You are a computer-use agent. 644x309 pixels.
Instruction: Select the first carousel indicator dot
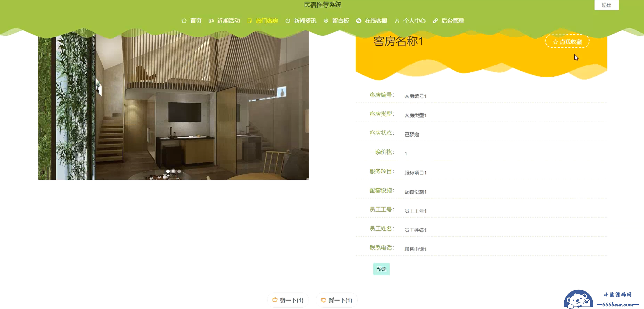168,171
